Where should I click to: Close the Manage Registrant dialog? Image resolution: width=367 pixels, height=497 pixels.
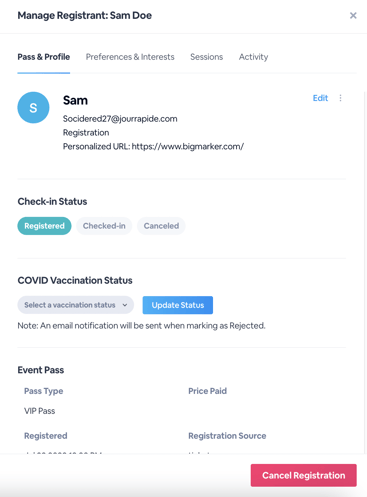coord(353,16)
